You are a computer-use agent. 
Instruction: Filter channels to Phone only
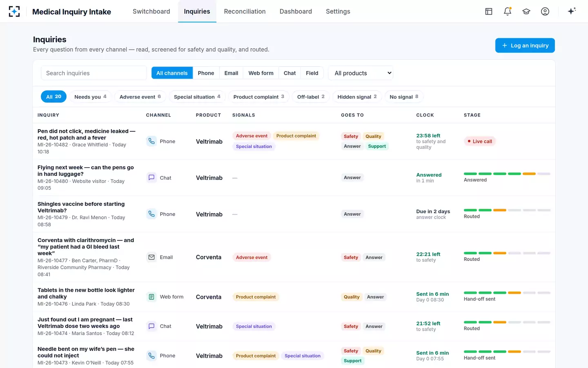(x=206, y=73)
